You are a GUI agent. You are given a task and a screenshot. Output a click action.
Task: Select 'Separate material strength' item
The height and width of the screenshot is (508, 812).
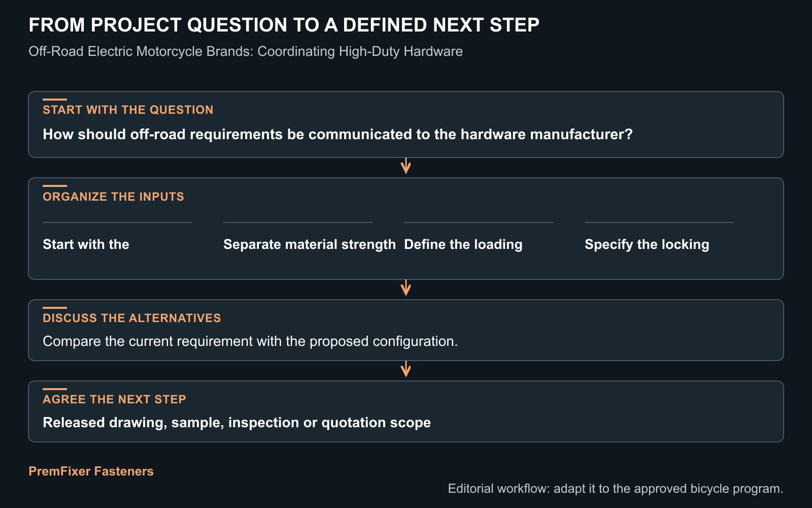(x=310, y=244)
